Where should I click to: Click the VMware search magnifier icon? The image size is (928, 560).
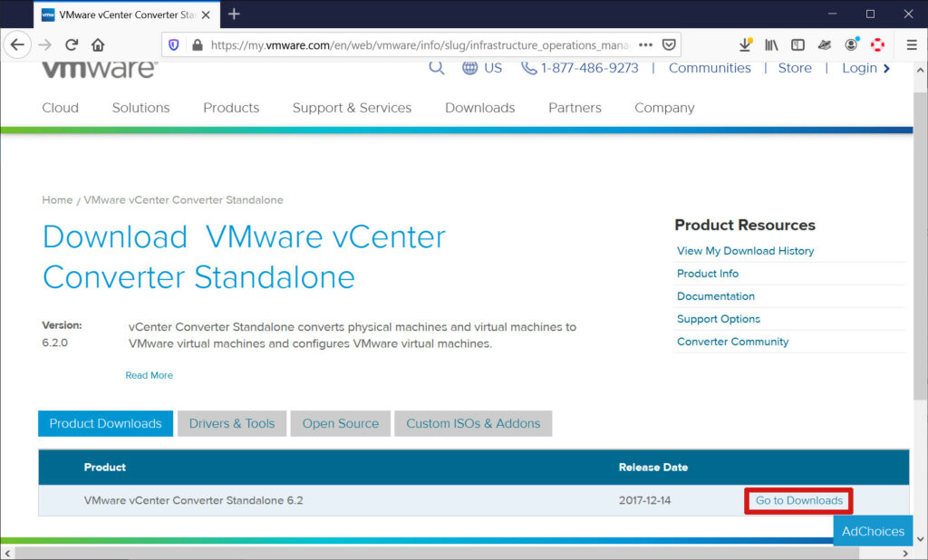coord(437,67)
